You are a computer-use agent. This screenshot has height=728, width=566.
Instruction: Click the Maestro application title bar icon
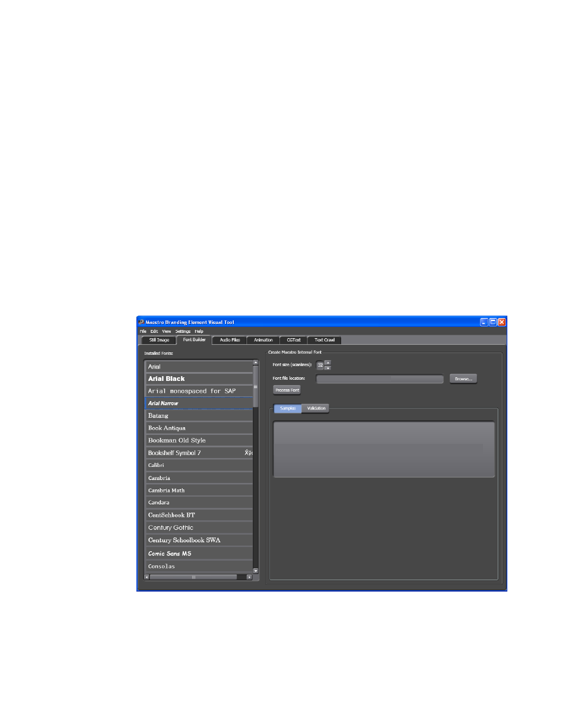[142, 322]
